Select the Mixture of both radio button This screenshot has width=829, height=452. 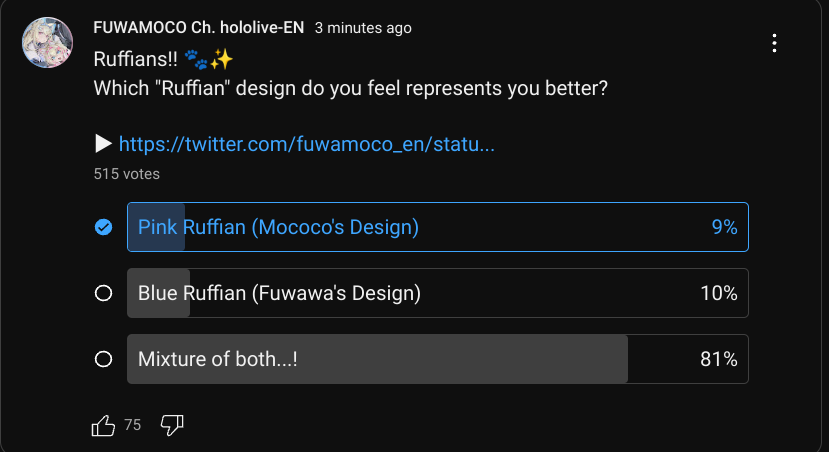click(x=102, y=360)
